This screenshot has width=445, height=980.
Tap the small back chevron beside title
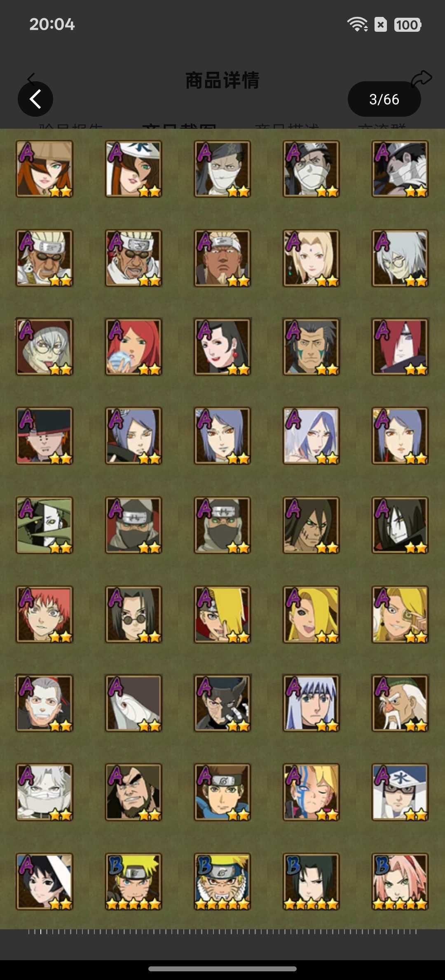pos(31,78)
